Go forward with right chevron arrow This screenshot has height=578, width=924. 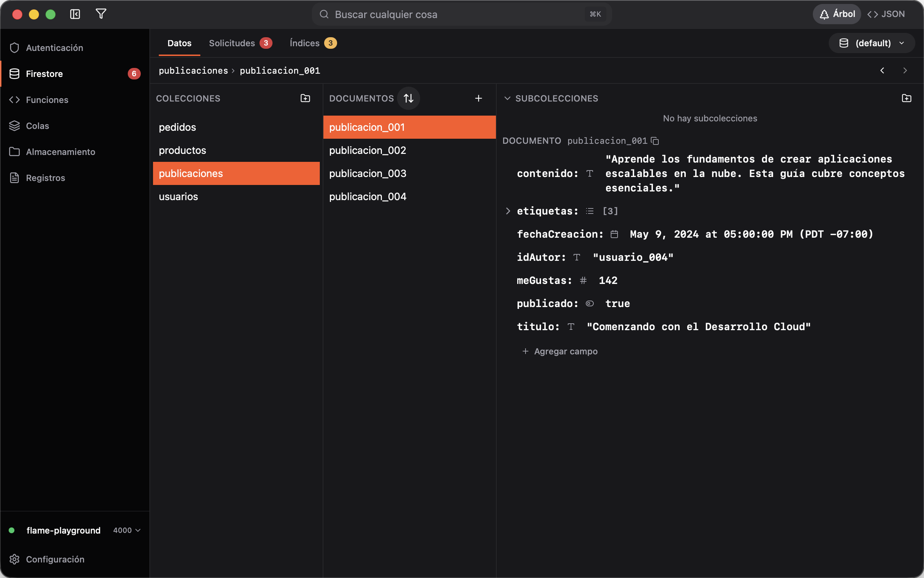click(905, 70)
